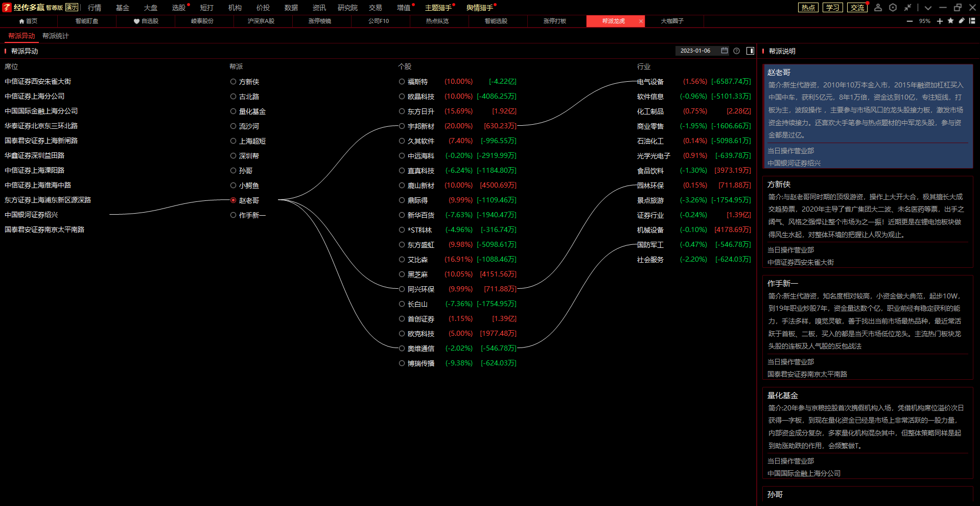980x506 pixels.
Task: Click the 学习 button
Action: point(832,8)
